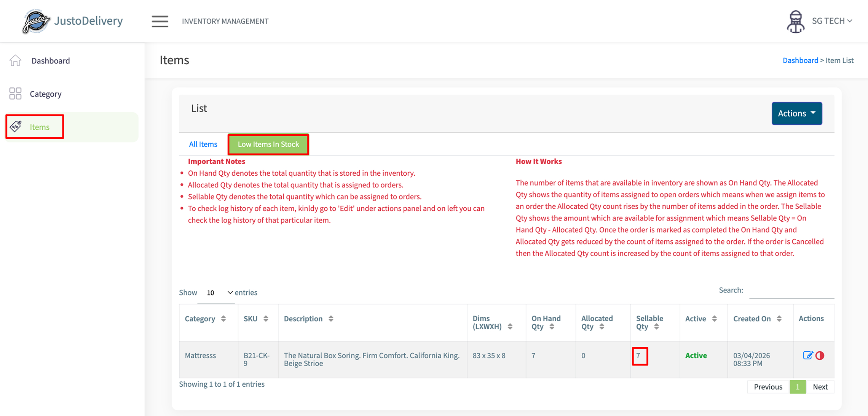Click the Search input field
868x416 pixels.
[791, 291]
